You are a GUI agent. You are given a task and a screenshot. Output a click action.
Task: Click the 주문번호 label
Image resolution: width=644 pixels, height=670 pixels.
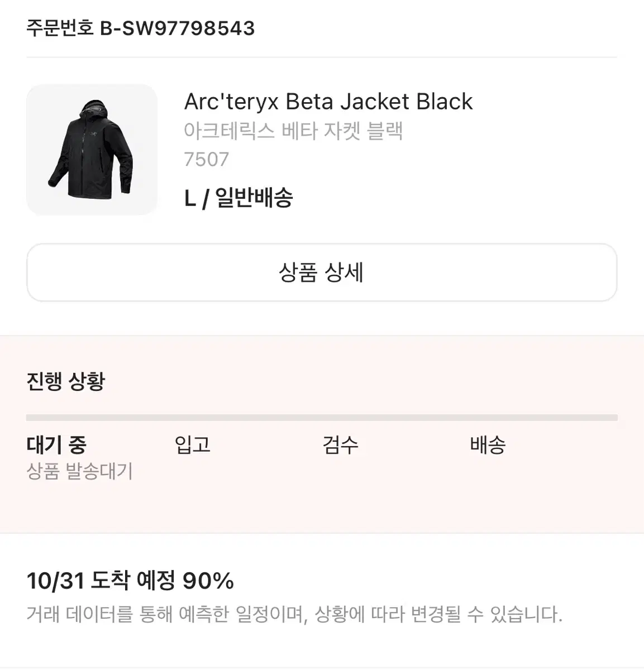point(60,28)
